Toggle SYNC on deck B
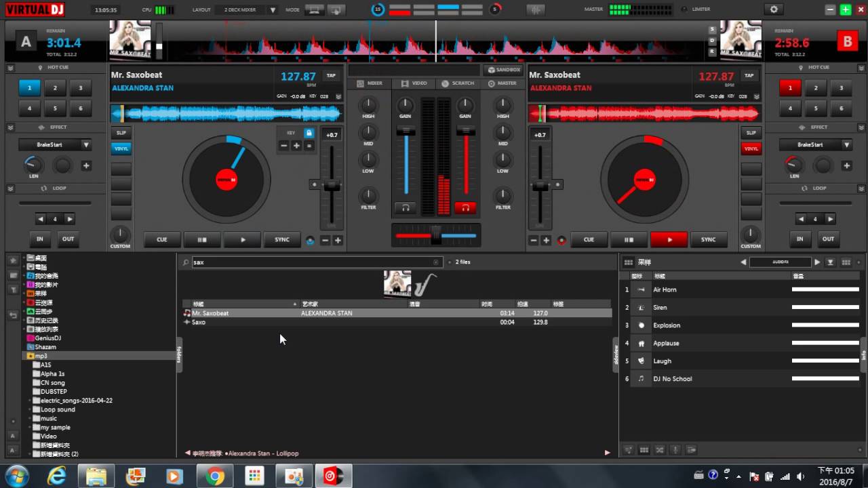This screenshot has height=488, width=868. (x=708, y=239)
